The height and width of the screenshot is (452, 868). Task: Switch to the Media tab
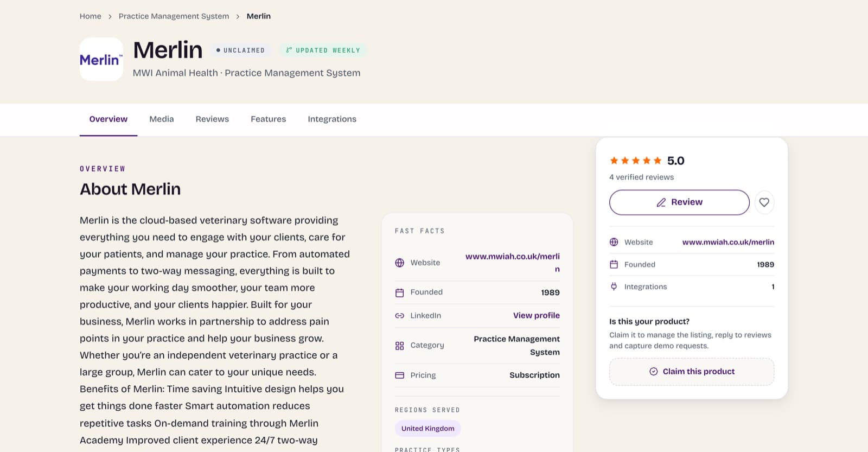click(162, 119)
